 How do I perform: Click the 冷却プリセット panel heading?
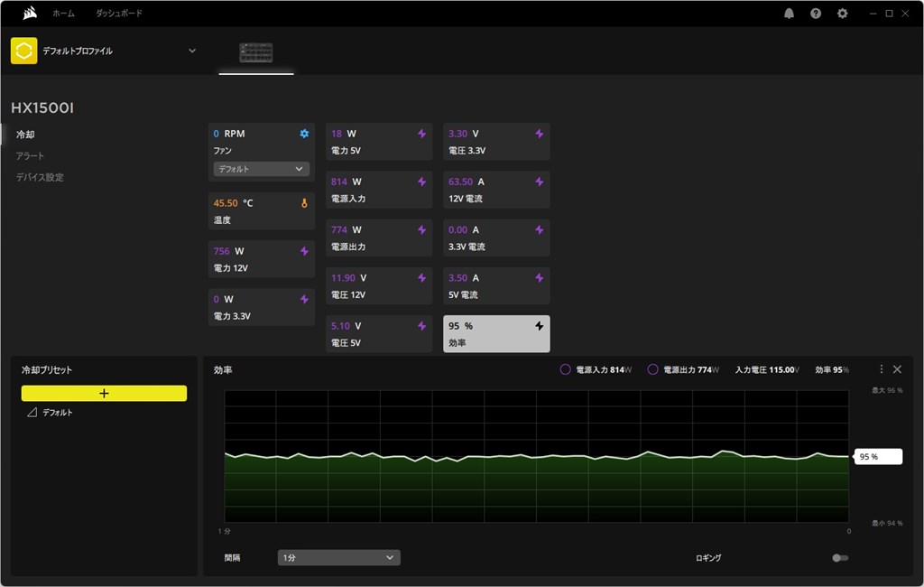pos(47,370)
